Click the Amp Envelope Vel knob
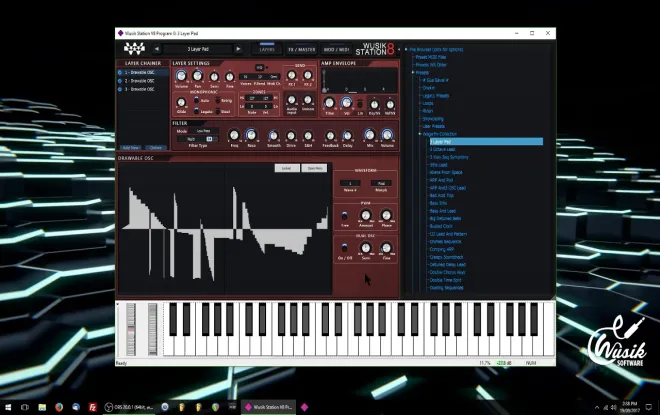660x415 pixels. pos(346,103)
